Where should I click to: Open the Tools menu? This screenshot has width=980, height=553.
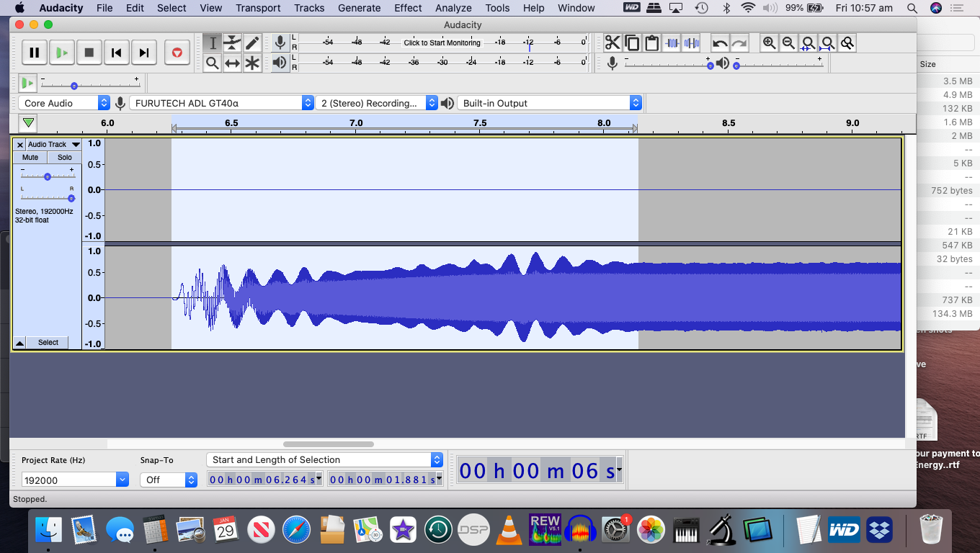coord(497,8)
